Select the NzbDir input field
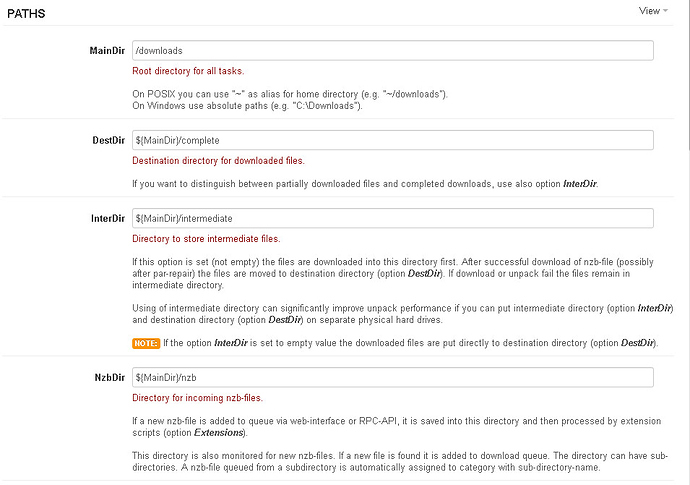The height and width of the screenshot is (485, 690). [x=392, y=377]
